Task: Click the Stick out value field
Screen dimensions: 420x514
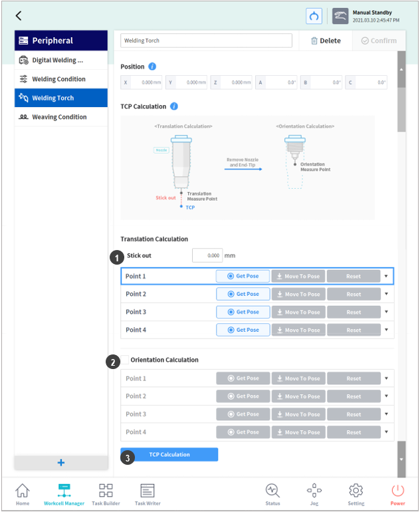Action: tap(207, 255)
